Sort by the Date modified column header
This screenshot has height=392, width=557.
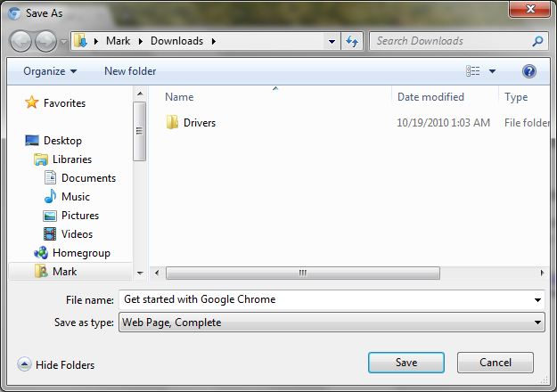point(430,97)
